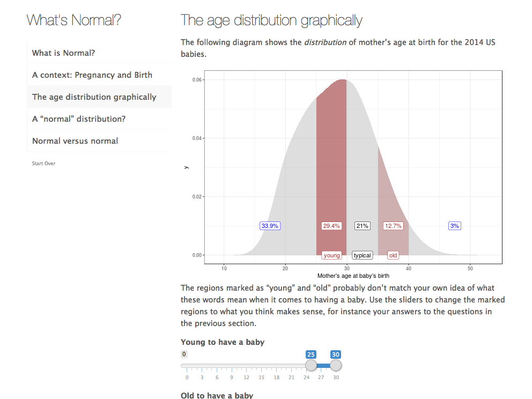This screenshot has height=399, width=532.
Task: Click the 33.9% label on the chart
Action: pos(270,226)
